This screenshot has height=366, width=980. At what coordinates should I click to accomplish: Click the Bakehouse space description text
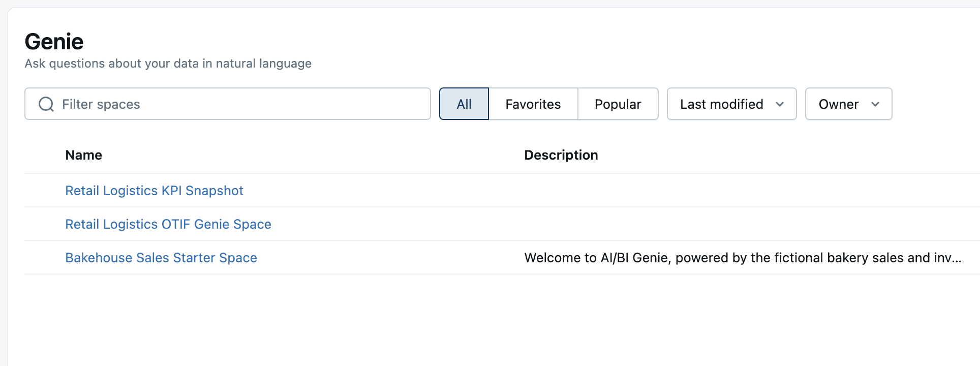tap(743, 258)
